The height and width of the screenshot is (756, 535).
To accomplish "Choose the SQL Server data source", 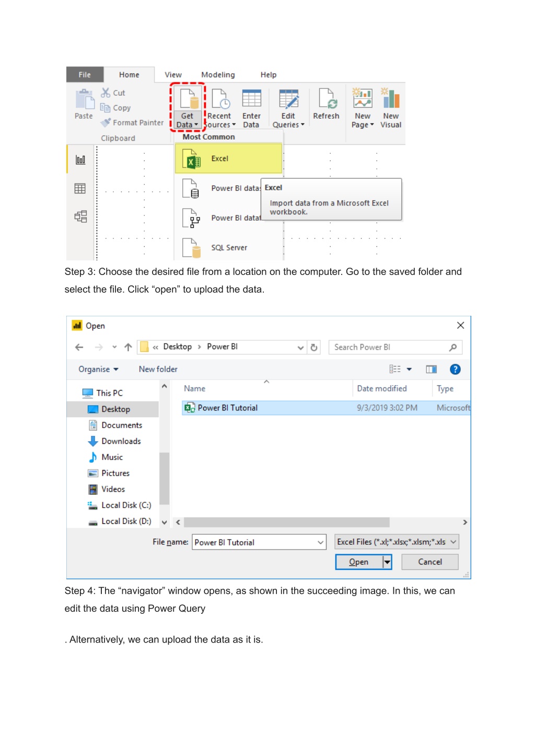I will [229, 248].
